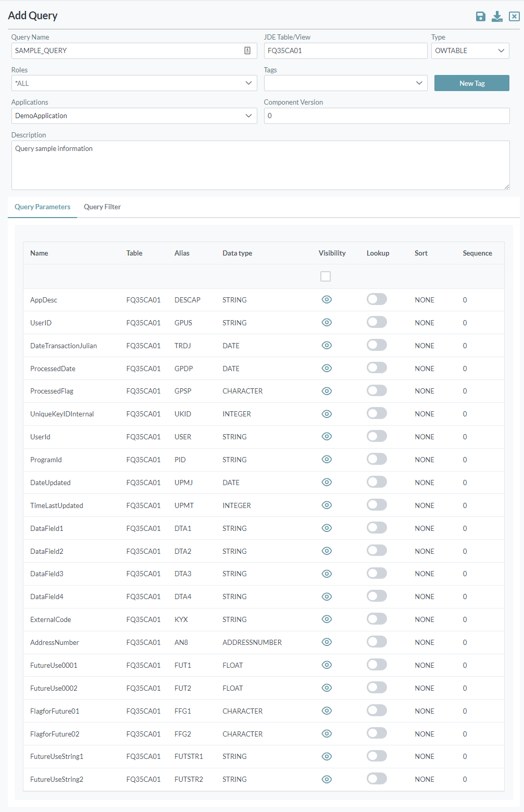
Task: Turn on Lookup for the ExternalCode parameter
Action: pos(377,619)
